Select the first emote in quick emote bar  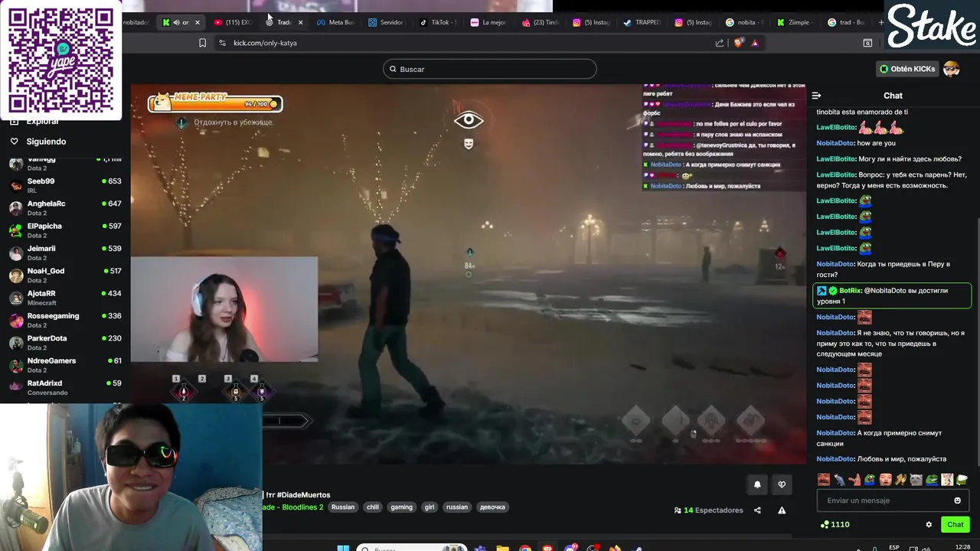click(x=824, y=480)
